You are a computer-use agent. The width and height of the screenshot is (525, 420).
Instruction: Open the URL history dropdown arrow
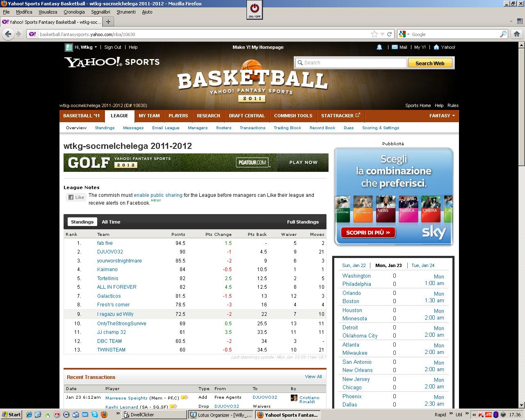[x=382, y=34]
